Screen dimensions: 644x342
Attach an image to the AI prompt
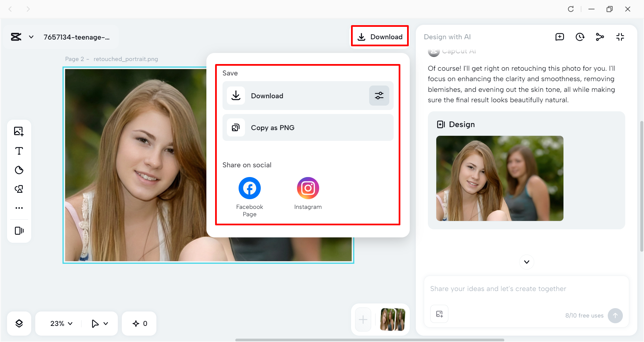439,314
